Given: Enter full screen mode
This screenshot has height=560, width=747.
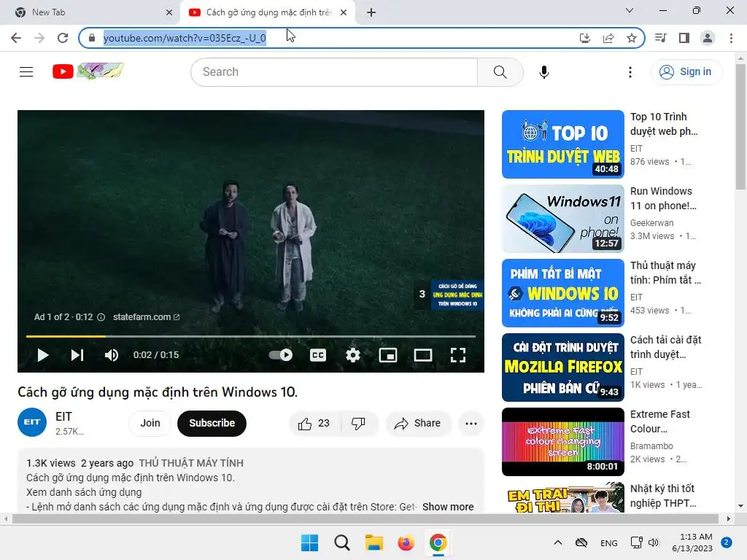Looking at the screenshot, I should (458, 355).
